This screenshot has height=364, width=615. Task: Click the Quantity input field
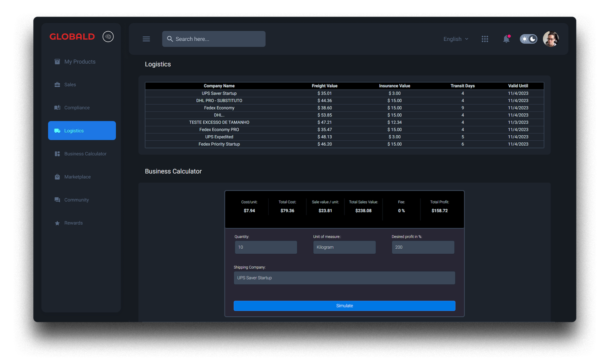pyautogui.click(x=266, y=247)
